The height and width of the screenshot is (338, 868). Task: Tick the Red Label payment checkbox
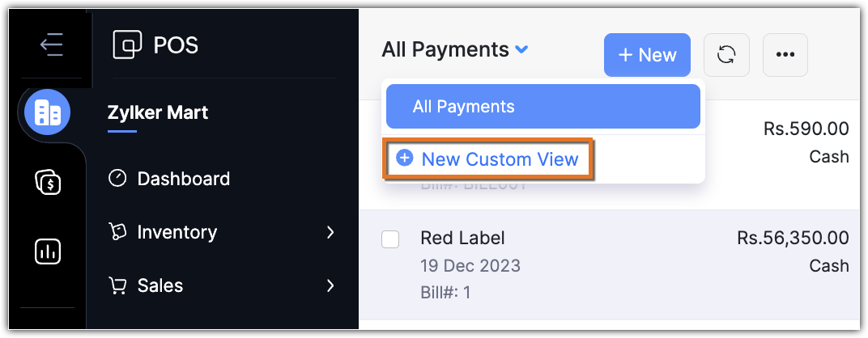(390, 239)
